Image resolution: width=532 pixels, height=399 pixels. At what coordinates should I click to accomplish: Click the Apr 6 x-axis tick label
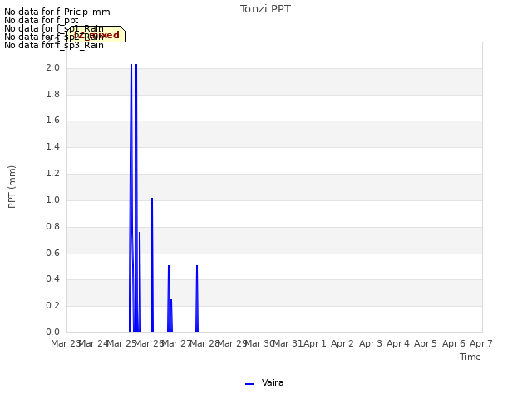453,343
